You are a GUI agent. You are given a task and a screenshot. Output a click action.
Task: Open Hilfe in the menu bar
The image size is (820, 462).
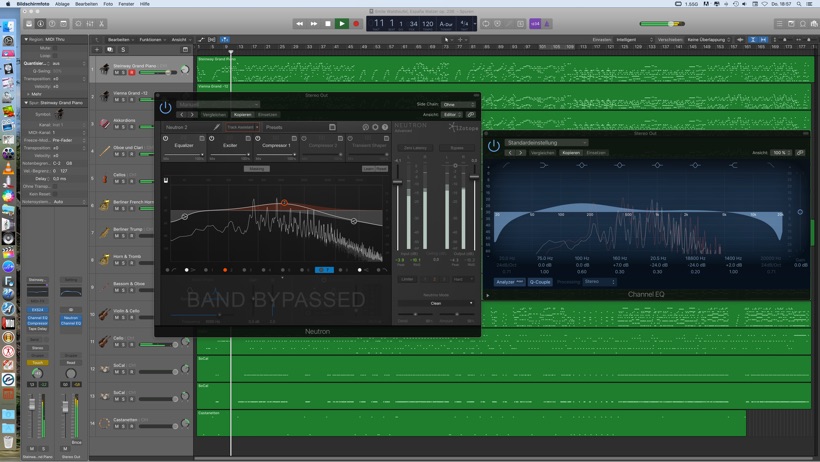point(144,4)
